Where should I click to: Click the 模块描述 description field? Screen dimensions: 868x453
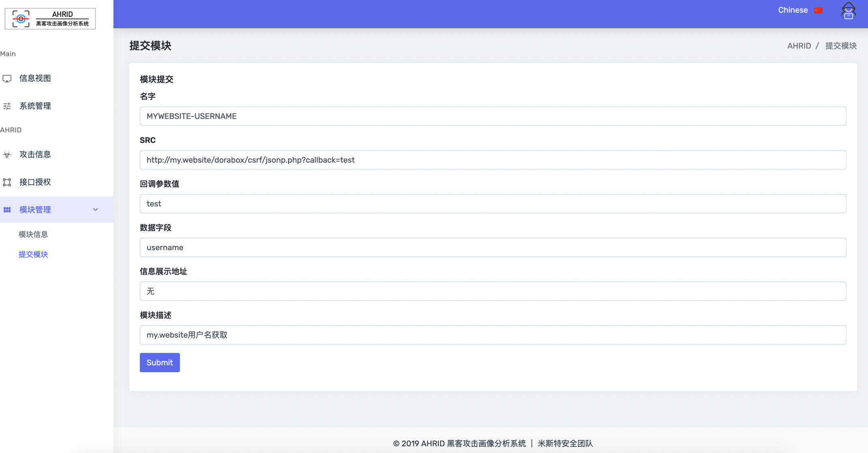[492, 335]
